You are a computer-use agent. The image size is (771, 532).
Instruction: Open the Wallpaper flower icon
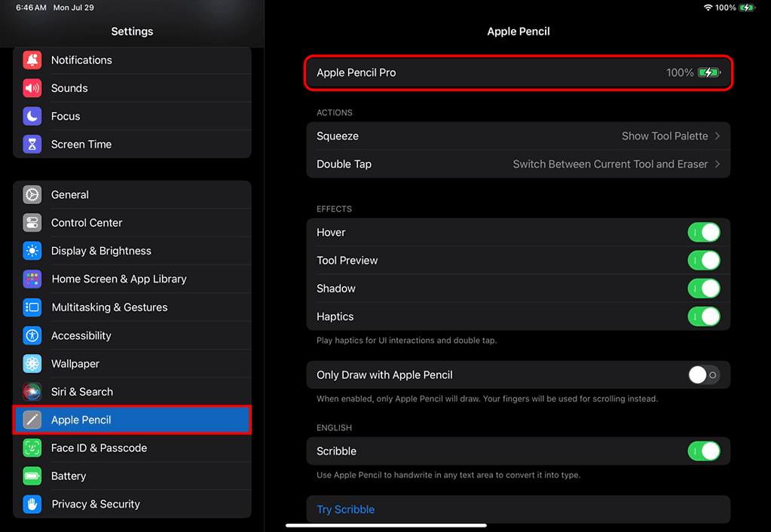pyautogui.click(x=32, y=364)
